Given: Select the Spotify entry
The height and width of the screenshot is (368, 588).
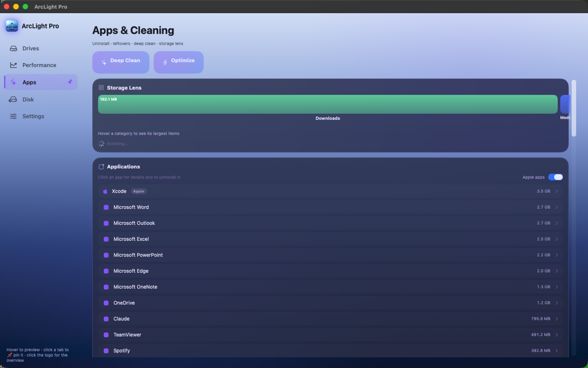Looking at the screenshot, I should (x=330, y=351).
